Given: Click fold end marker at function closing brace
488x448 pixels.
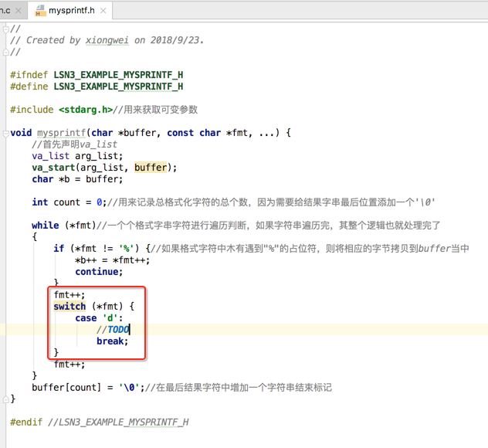Looking at the screenshot, I should pos(5,399).
